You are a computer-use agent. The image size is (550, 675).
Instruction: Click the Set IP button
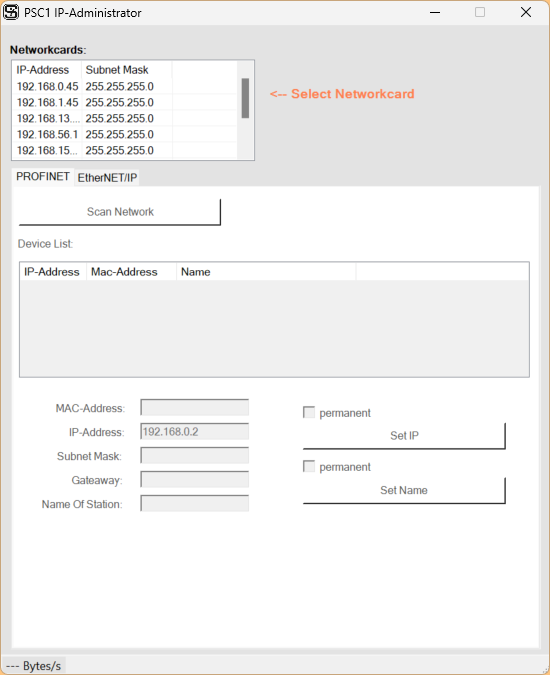[x=404, y=436]
